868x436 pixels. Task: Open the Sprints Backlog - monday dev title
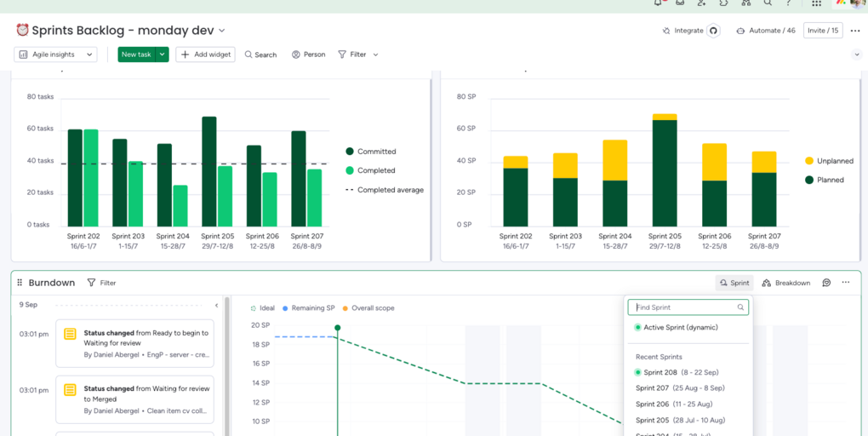[x=123, y=31]
